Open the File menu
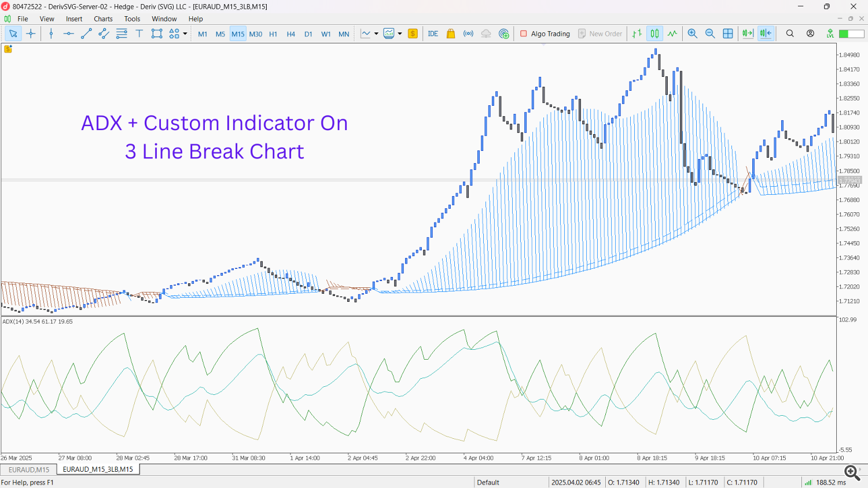The width and height of the screenshot is (868, 488). (x=23, y=19)
